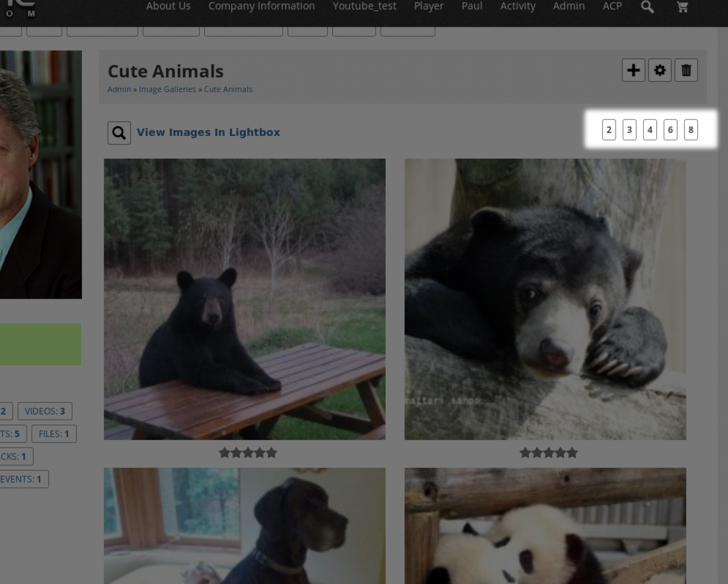Click View Images In Lightbox link

click(208, 132)
